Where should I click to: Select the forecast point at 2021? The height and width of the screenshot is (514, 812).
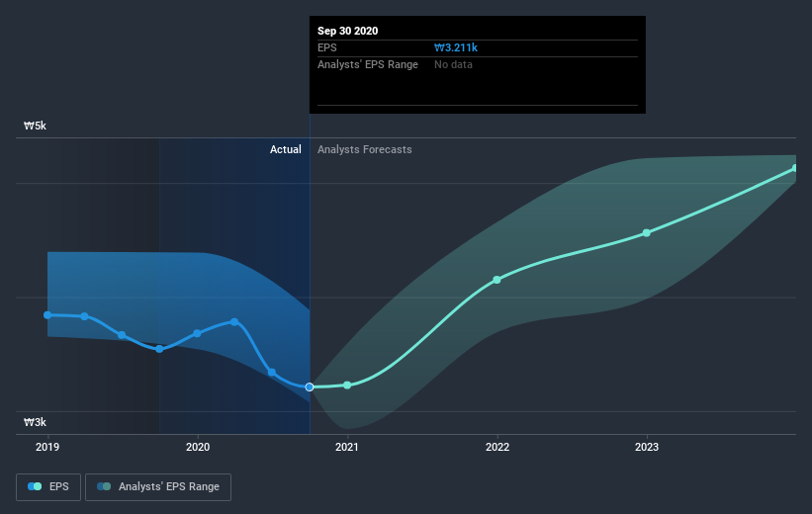pyautogui.click(x=347, y=385)
